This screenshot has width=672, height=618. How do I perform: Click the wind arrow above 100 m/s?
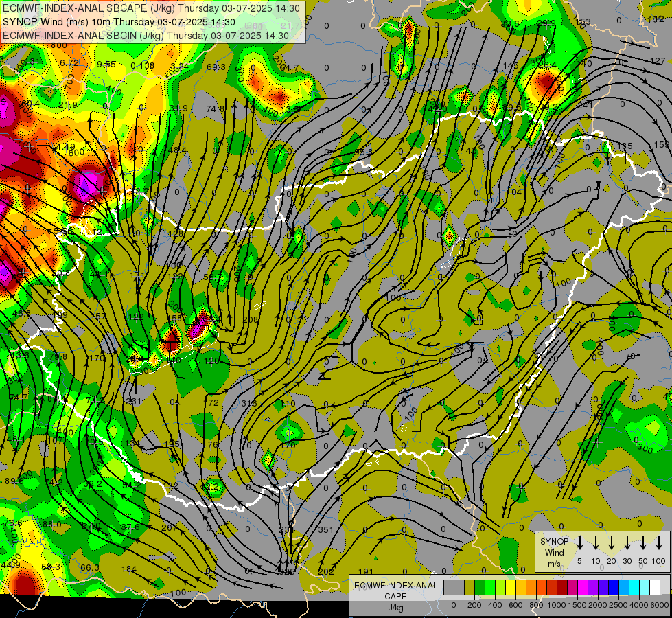[659, 543]
